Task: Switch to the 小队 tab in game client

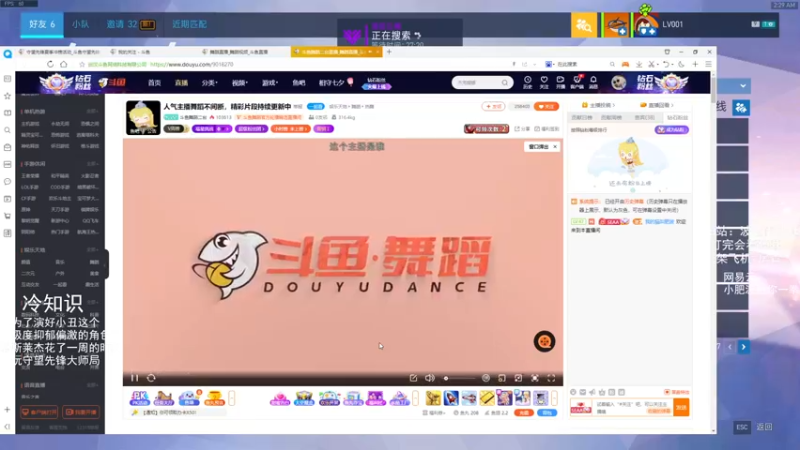Action: click(80, 24)
